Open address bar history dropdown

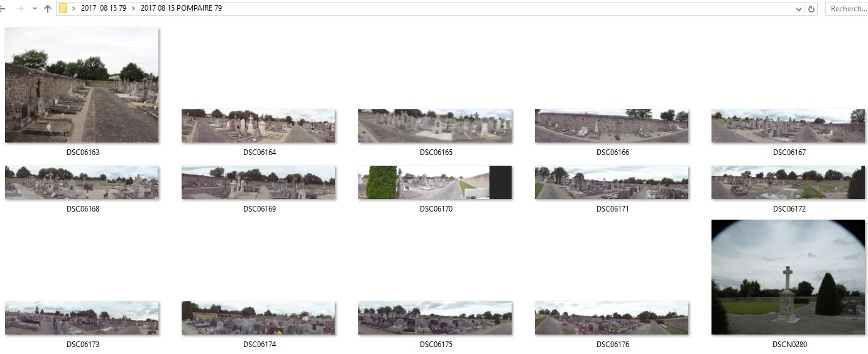coord(799,9)
